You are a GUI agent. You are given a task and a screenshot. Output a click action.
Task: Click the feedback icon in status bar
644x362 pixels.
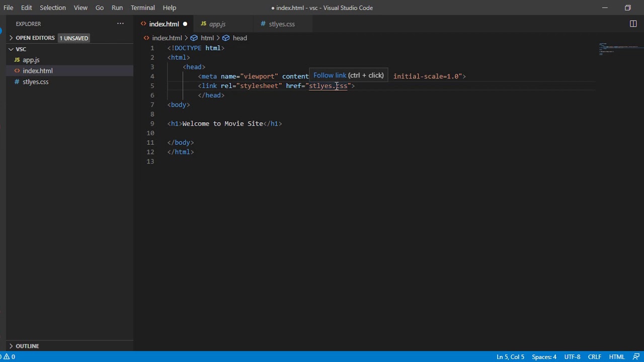click(x=636, y=356)
